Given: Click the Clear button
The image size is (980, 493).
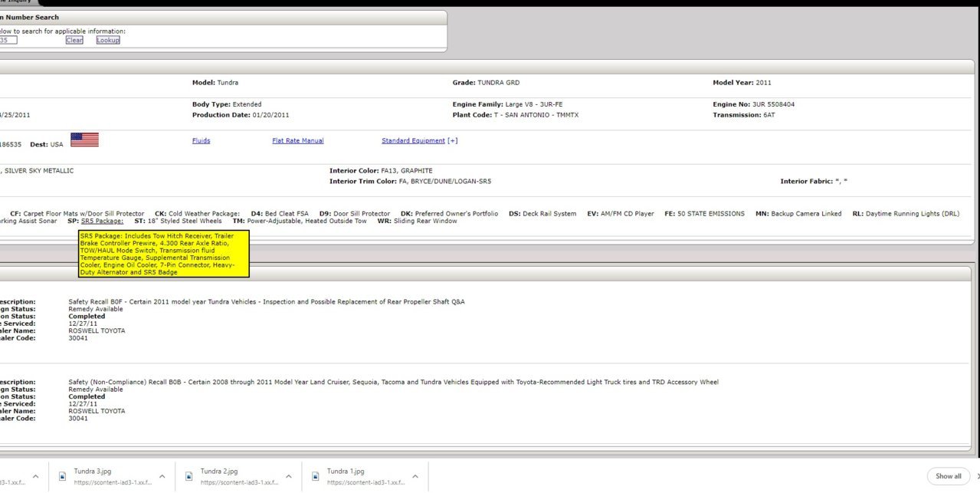Looking at the screenshot, I should (74, 40).
